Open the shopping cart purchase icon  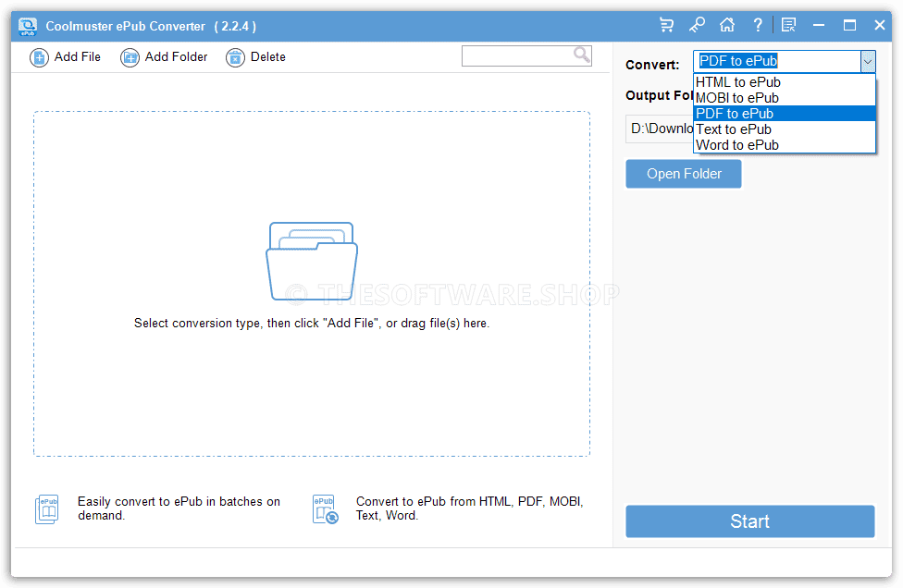pos(666,25)
